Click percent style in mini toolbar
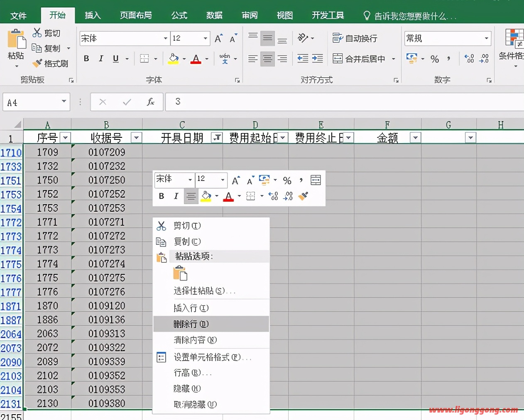The height and width of the screenshot is (420, 524). (287, 180)
